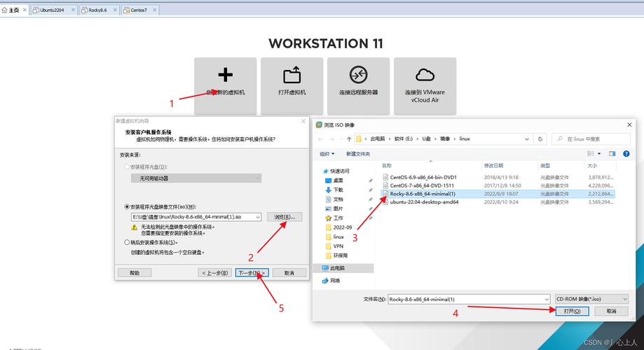The image size is (644, 350).
Task: Open the ISO image path dropdown in the wizard
Action: coord(258,217)
